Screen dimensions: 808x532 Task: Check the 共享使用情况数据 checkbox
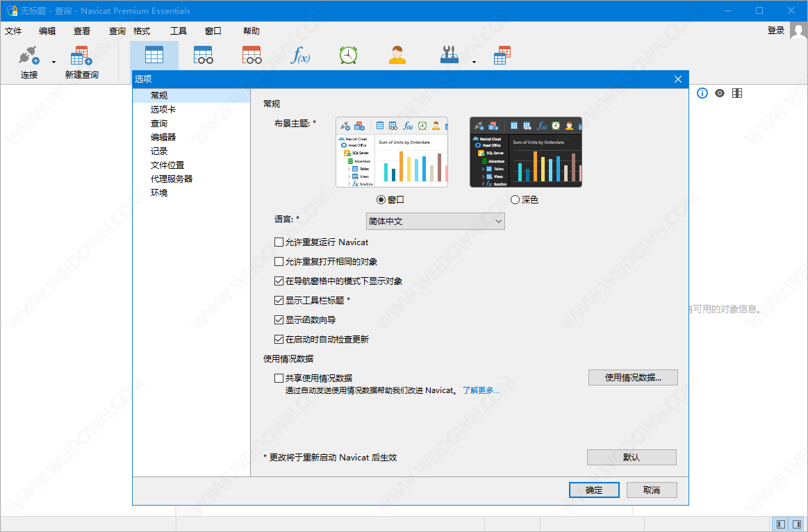[279, 378]
